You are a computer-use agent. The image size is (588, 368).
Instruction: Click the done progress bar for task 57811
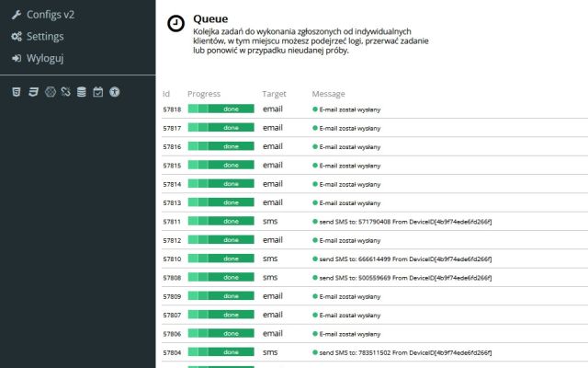[x=220, y=222]
